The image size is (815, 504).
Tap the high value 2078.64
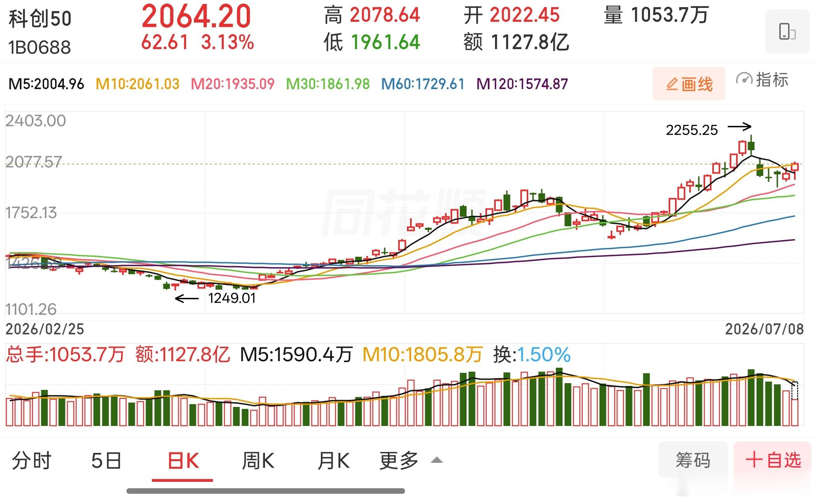click(x=385, y=15)
